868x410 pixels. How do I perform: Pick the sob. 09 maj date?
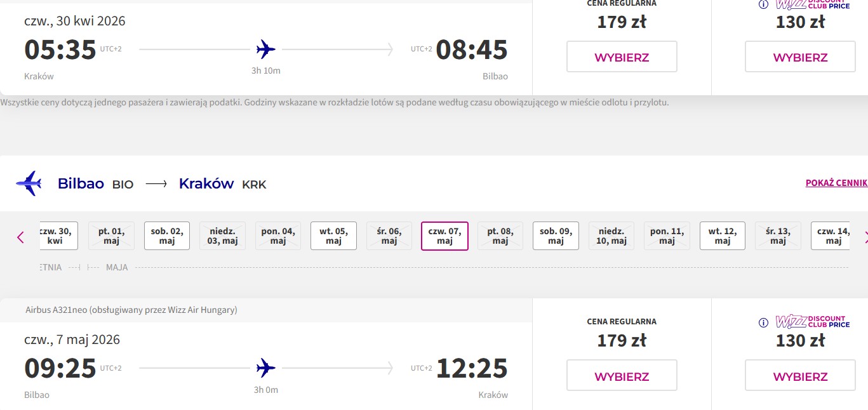pos(556,236)
